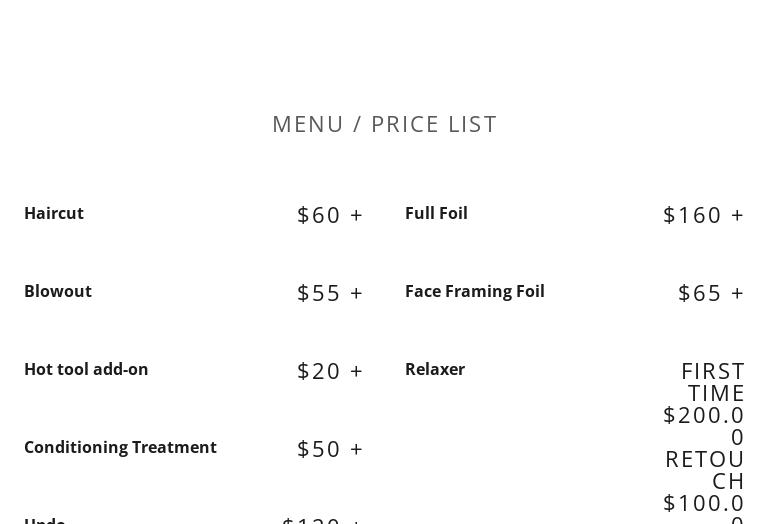
Task: Select the Updo service label
Action: [x=45, y=520]
